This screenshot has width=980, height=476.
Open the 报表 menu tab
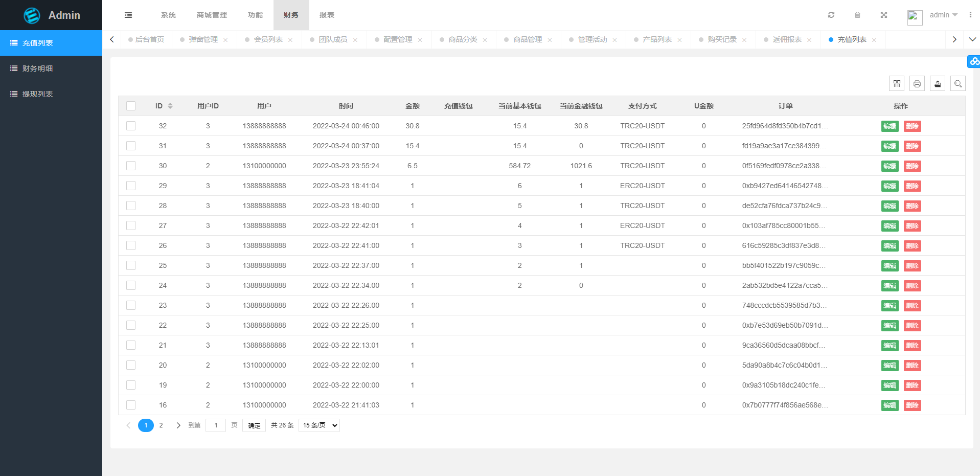point(327,15)
